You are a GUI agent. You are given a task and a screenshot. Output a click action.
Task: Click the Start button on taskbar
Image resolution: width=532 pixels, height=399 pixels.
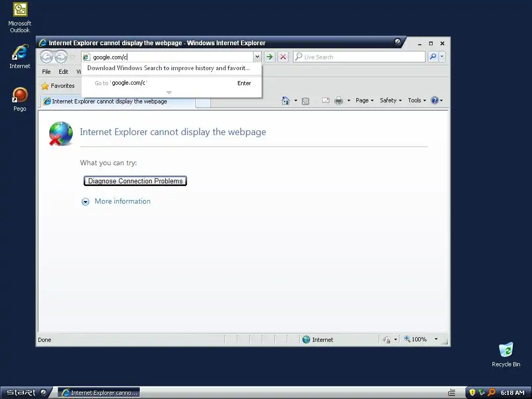pos(26,393)
